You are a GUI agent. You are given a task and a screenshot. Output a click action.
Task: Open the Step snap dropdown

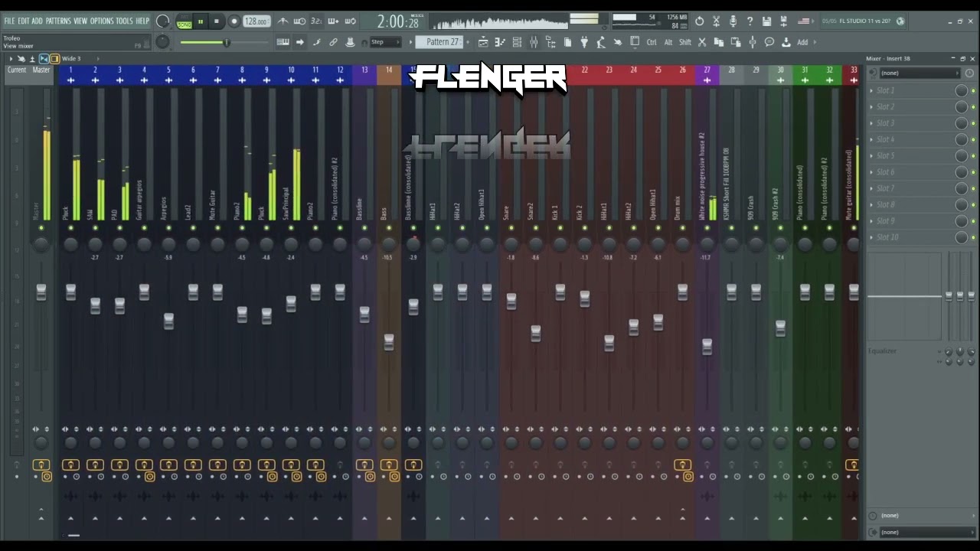[x=385, y=42]
